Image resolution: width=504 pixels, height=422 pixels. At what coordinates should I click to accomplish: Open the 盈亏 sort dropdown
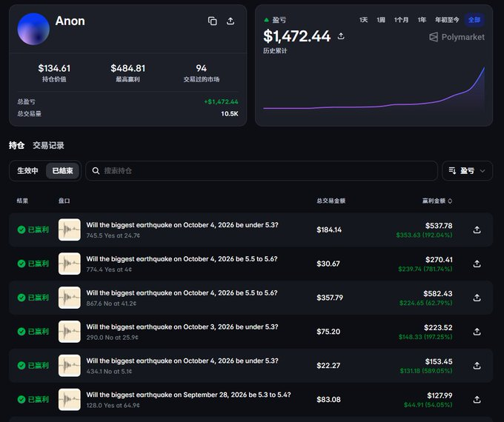(467, 170)
